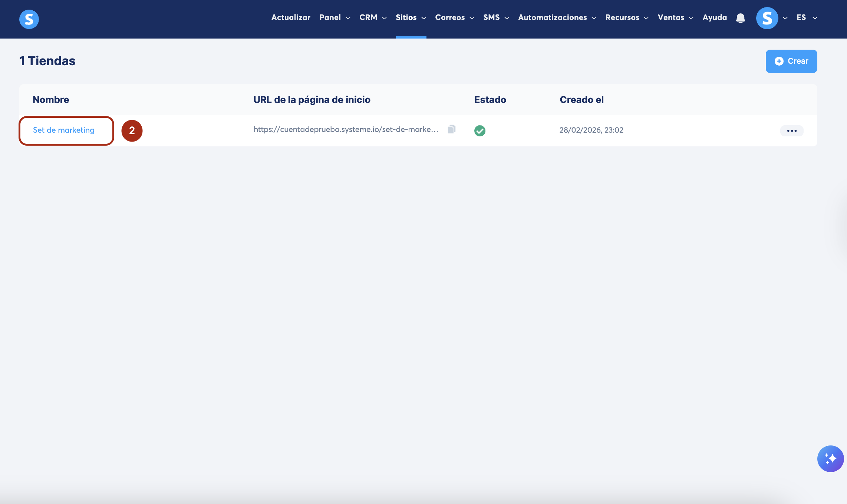847x504 pixels.
Task: Click the Actualizar link
Action: pyautogui.click(x=291, y=17)
